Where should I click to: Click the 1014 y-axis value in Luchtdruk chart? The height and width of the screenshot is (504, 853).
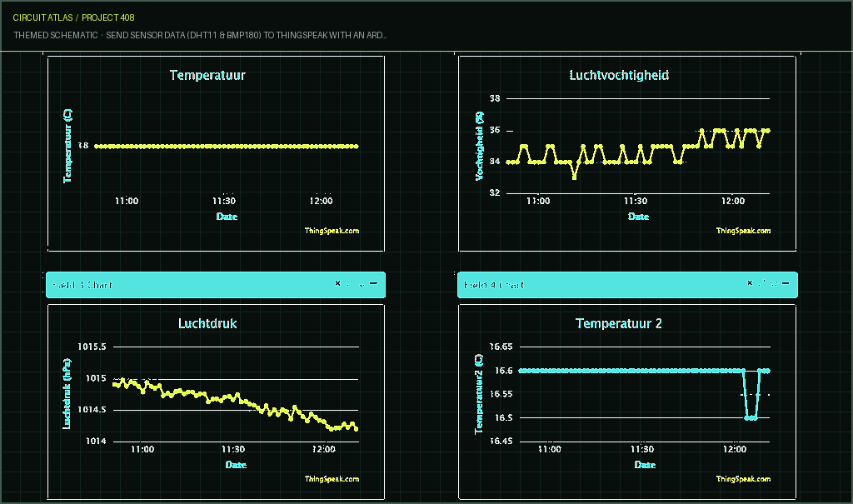(x=96, y=441)
